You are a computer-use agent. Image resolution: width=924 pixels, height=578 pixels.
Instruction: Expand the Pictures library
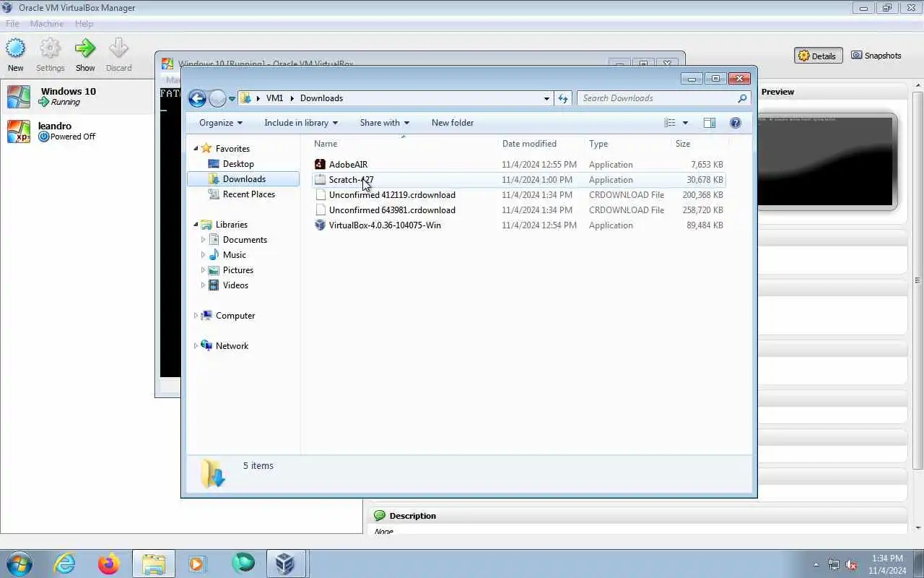pos(203,270)
